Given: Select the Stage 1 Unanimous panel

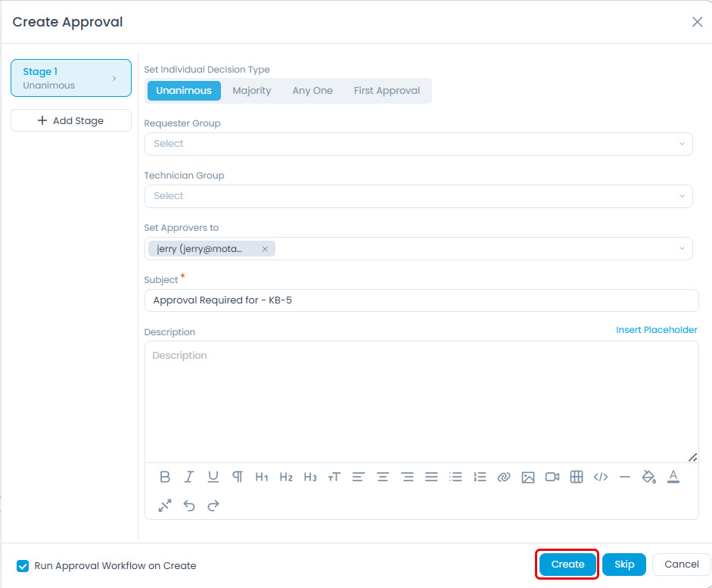Looking at the screenshot, I should click(70, 78).
